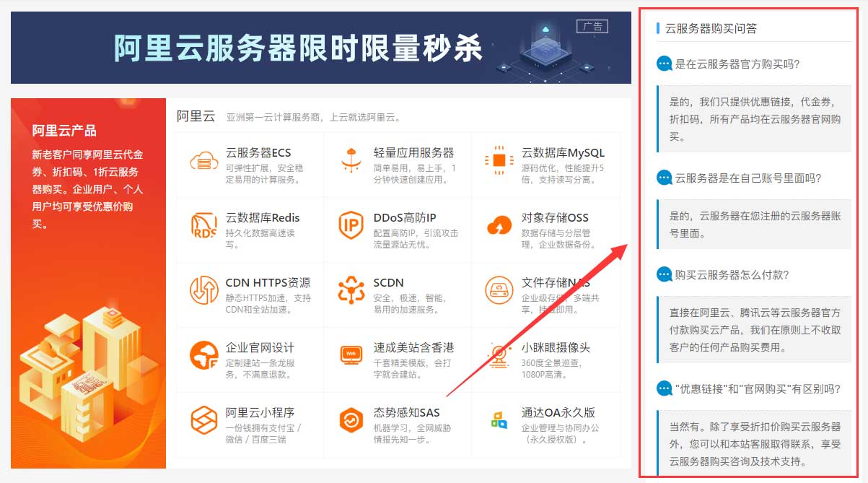Image resolution: width=868 pixels, height=483 pixels.
Task: Open the 态势感知SAS product link
Action: (406, 413)
